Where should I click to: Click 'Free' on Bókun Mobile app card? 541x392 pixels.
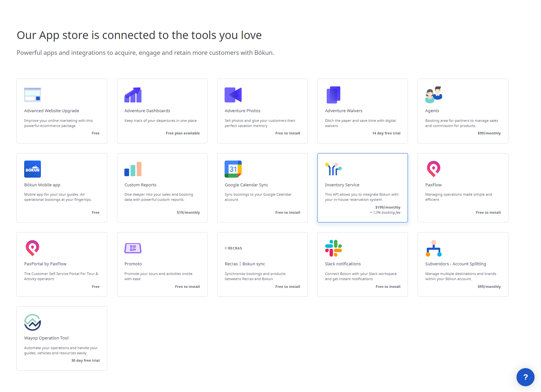pyautogui.click(x=96, y=212)
